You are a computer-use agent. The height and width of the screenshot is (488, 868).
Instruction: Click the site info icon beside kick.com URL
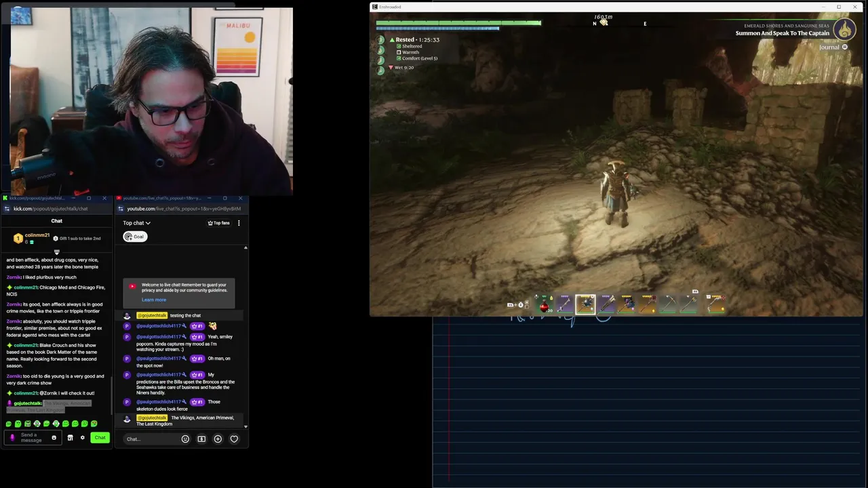[x=7, y=209]
